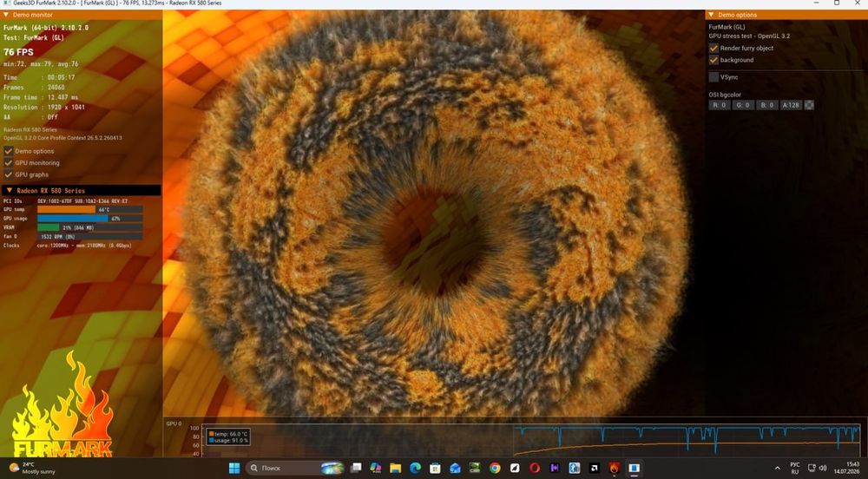Open the clock and date 15:43 flyout
Image resolution: width=868 pixels, height=479 pixels.
pyautogui.click(x=846, y=468)
